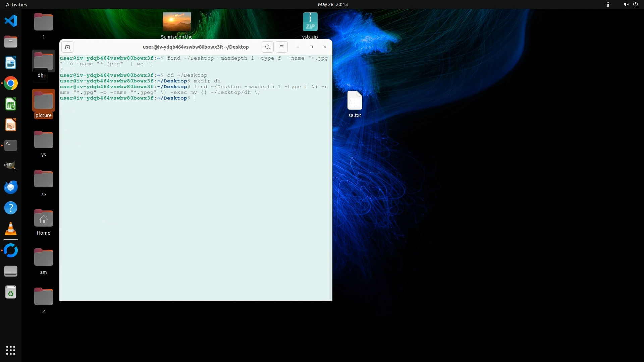Open the clock and calendar menu
The width and height of the screenshot is (644, 362).
332,4
